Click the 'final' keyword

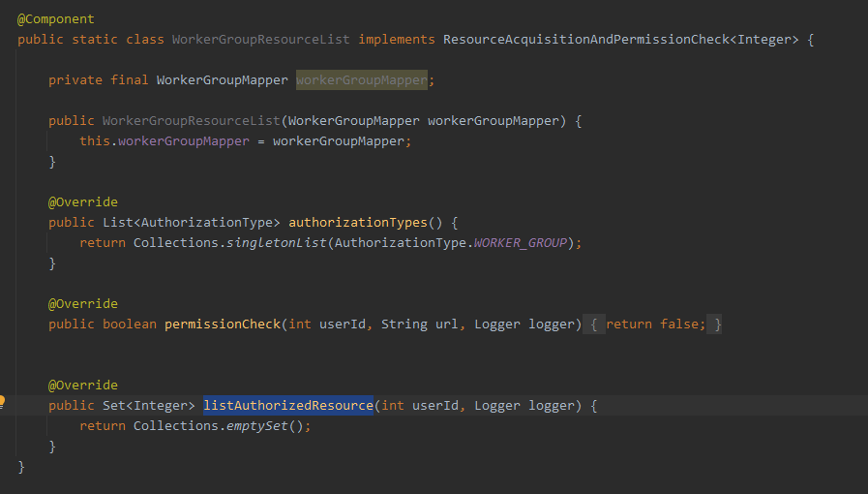[130, 80]
